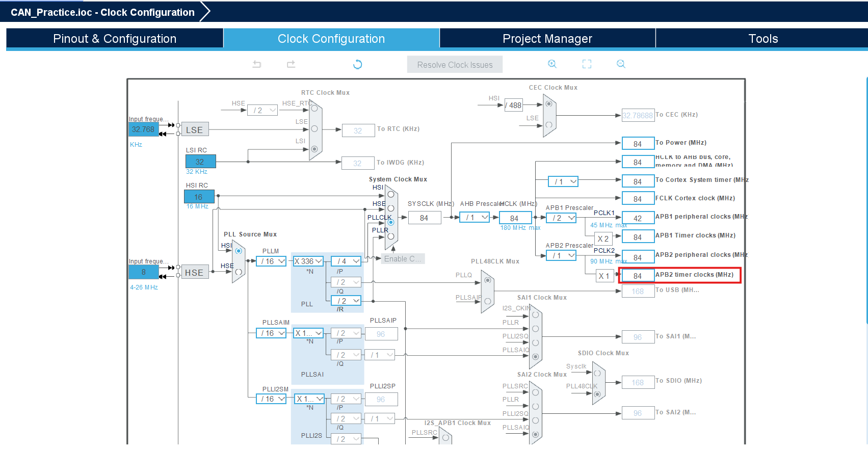Select PLLCLK in the System Clock Mux

pos(391,222)
